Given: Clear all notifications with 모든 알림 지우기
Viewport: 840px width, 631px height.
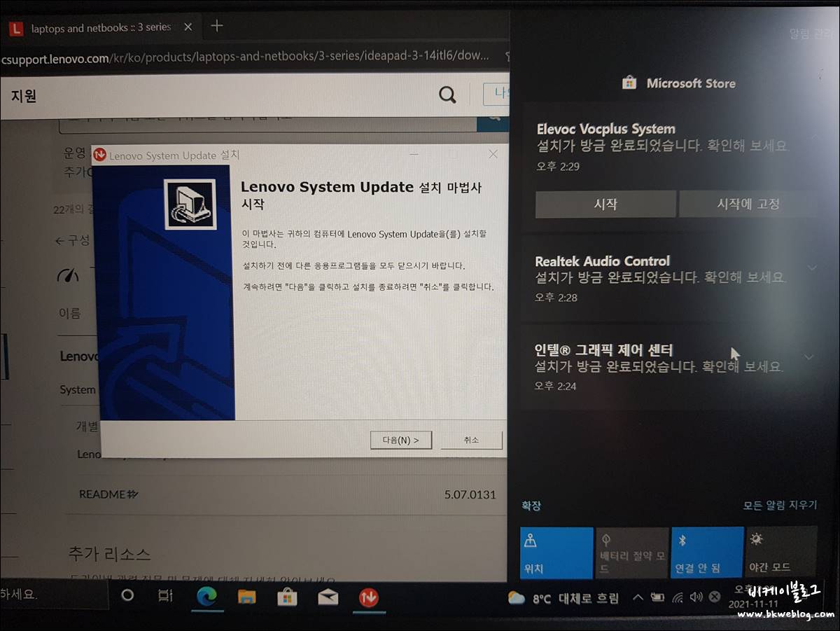Looking at the screenshot, I should pos(780,505).
